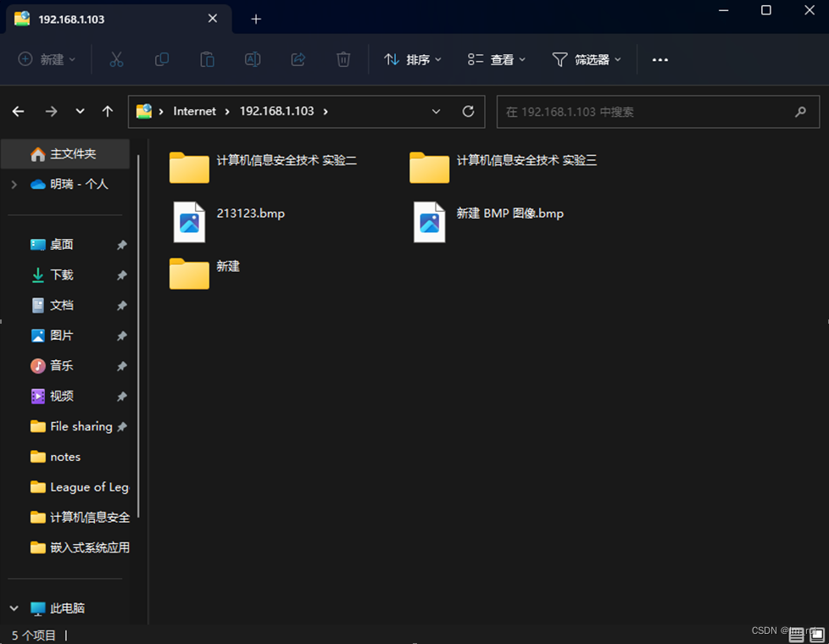Open 文档 in quick access
829x644 pixels.
[x=61, y=305]
